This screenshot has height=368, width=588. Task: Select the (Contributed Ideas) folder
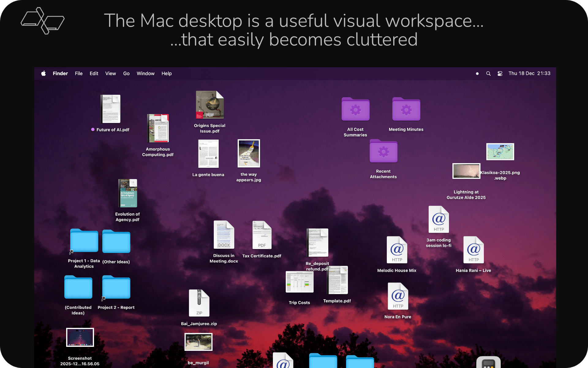coord(78,287)
